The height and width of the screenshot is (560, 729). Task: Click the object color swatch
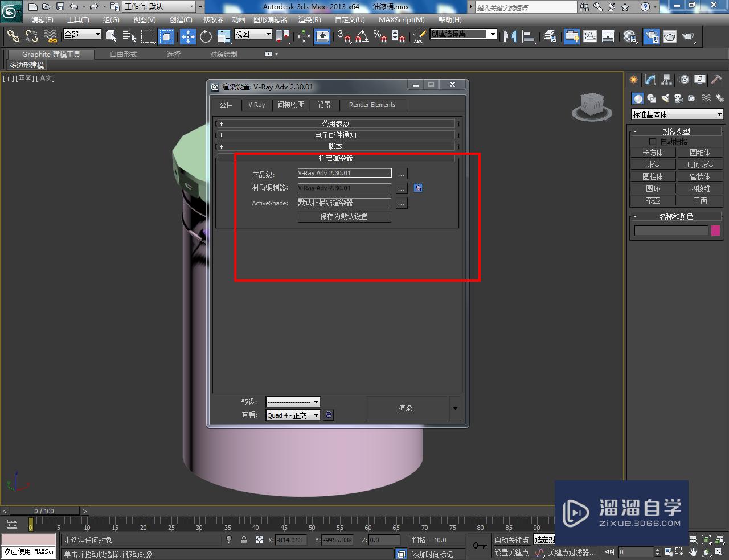click(715, 230)
